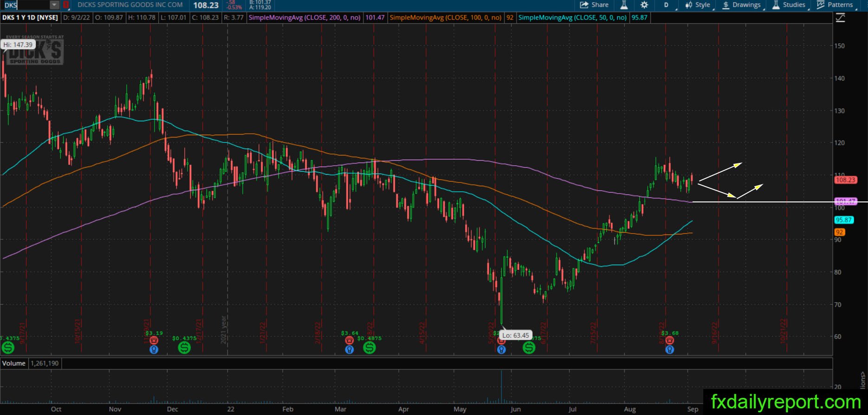This screenshot has height=415, width=868.
Task: Click the green dividend icon labeled $0.4875
Action: coord(369,347)
